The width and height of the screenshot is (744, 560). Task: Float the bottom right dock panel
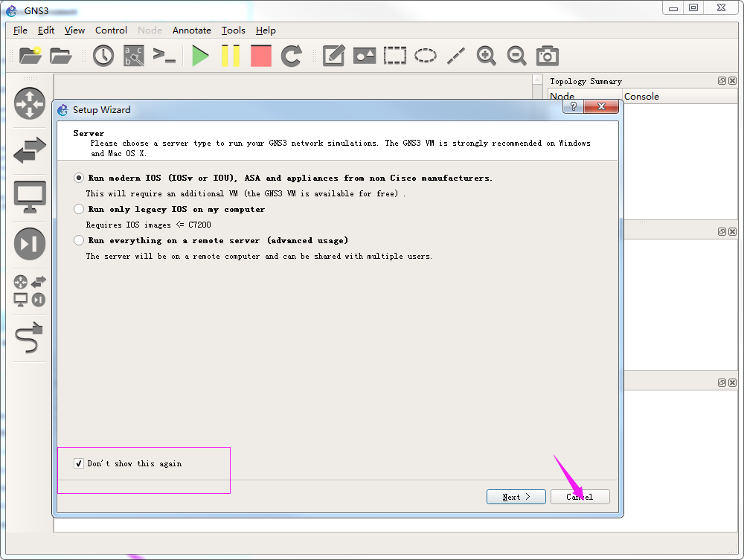coord(722,382)
